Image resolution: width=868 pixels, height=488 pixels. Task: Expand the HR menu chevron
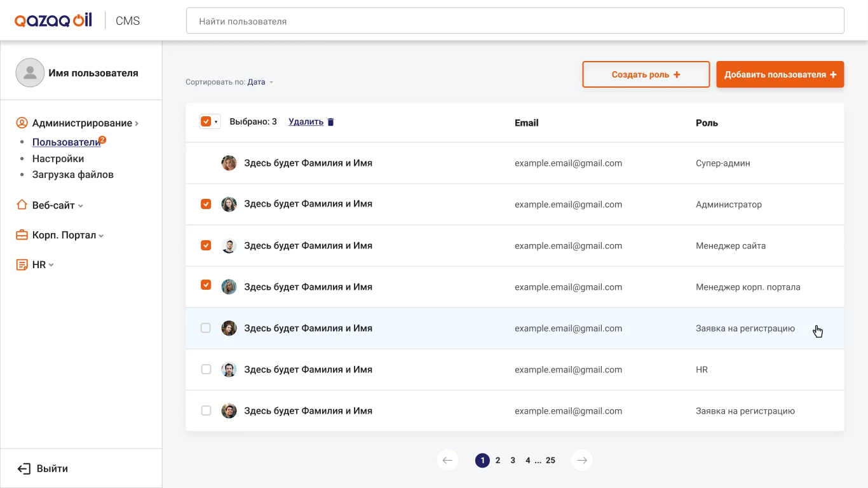[51, 266]
